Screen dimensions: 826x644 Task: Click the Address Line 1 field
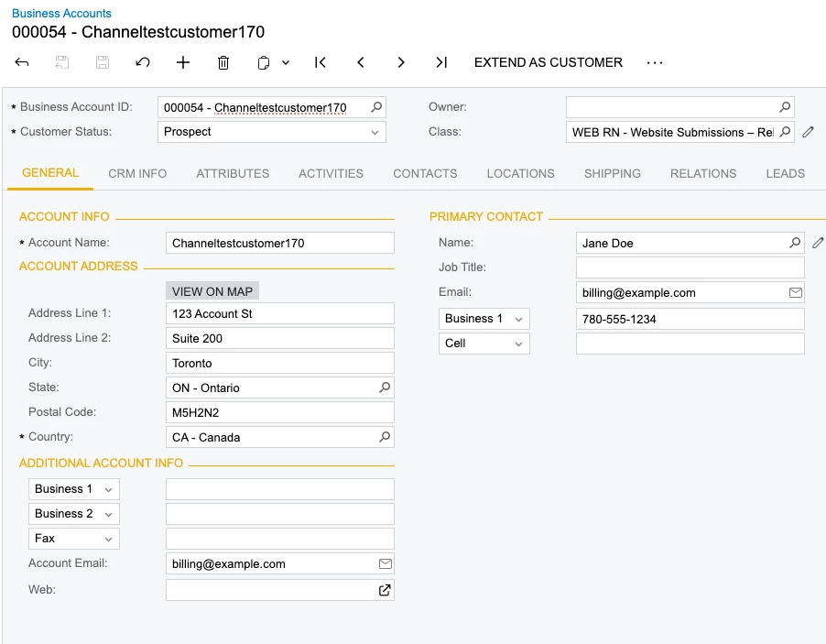(280, 313)
